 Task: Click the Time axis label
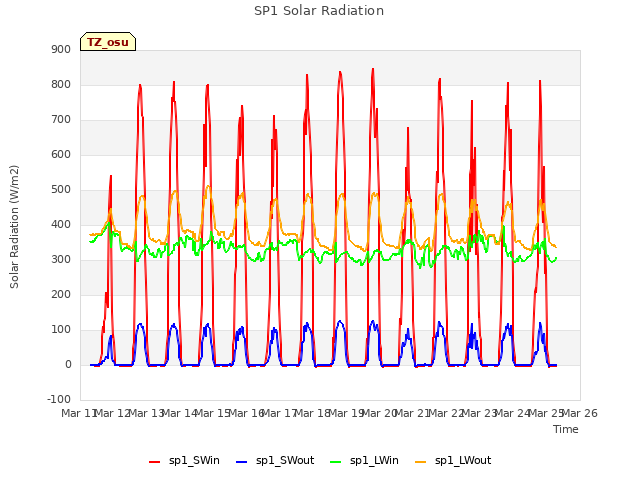(566, 429)
